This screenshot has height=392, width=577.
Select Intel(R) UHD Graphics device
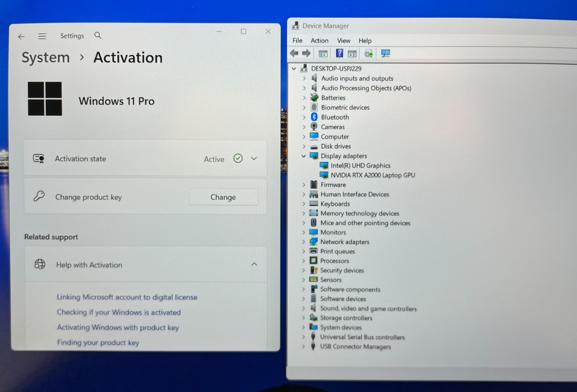[361, 166]
